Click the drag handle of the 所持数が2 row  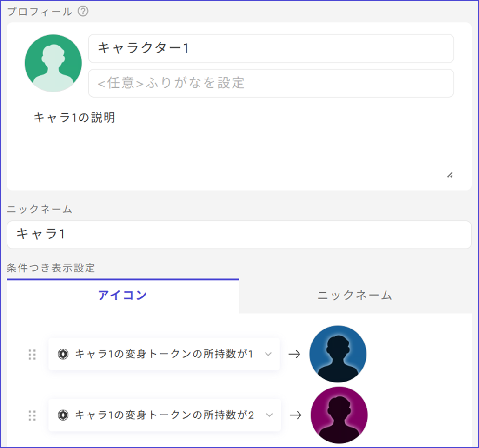(32, 415)
